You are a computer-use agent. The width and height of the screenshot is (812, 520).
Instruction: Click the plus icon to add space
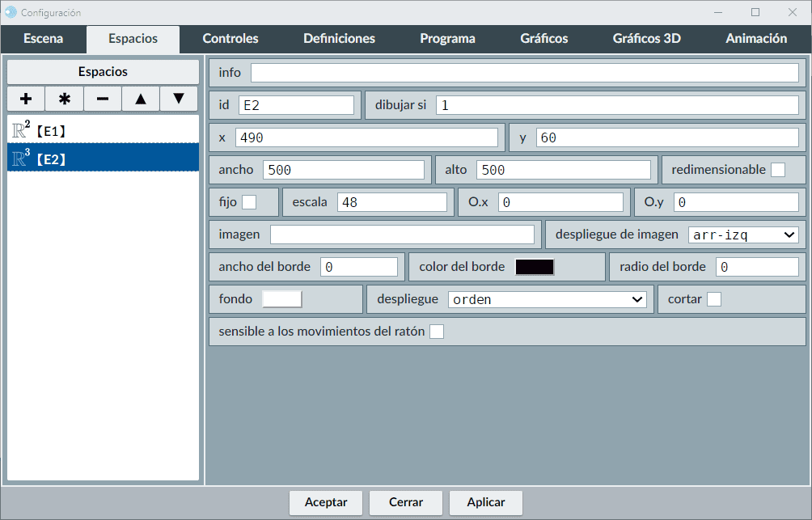click(x=26, y=99)
